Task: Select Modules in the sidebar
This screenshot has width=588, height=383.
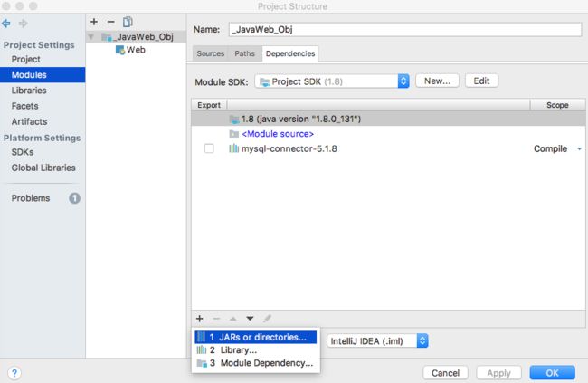Action: [x=43, y=75]
